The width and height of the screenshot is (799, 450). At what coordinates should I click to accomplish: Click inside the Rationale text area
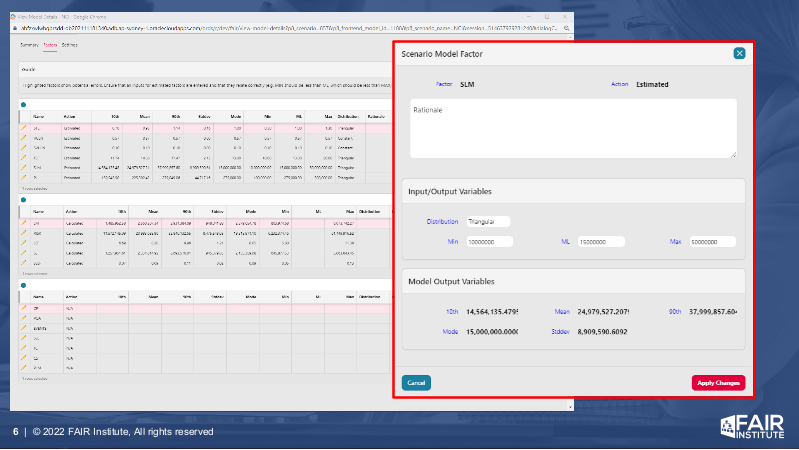point(573,128)
